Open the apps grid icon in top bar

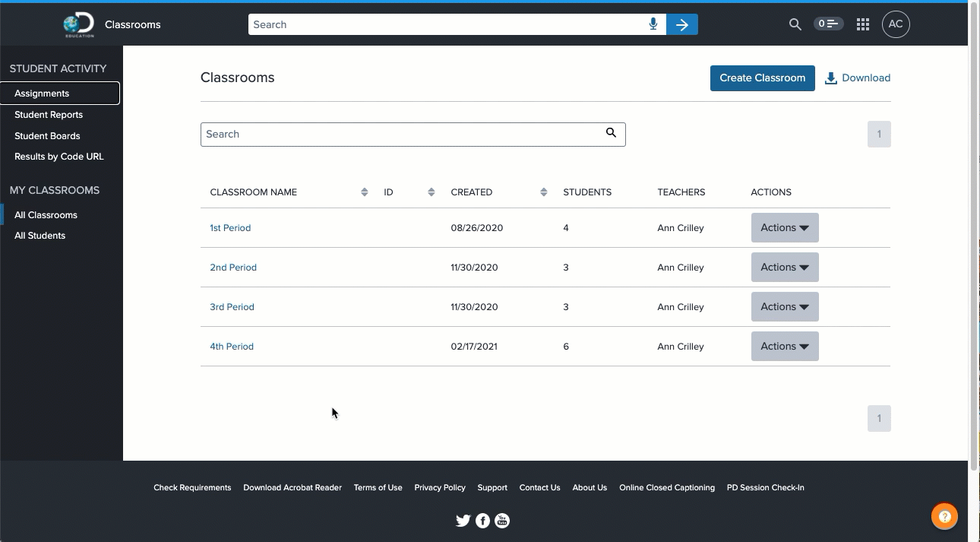863,24
